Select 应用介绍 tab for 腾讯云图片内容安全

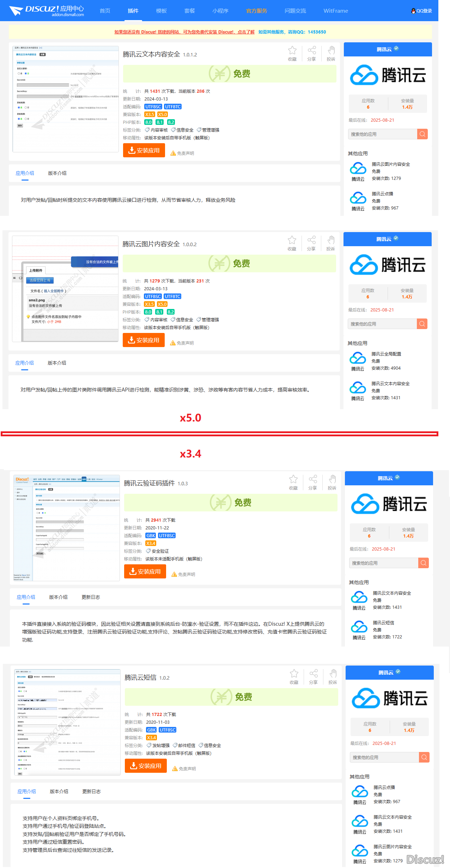(24, 363)
